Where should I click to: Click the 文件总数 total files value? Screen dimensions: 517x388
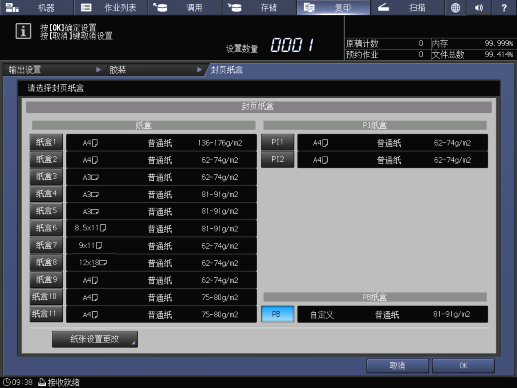point(499,54)
